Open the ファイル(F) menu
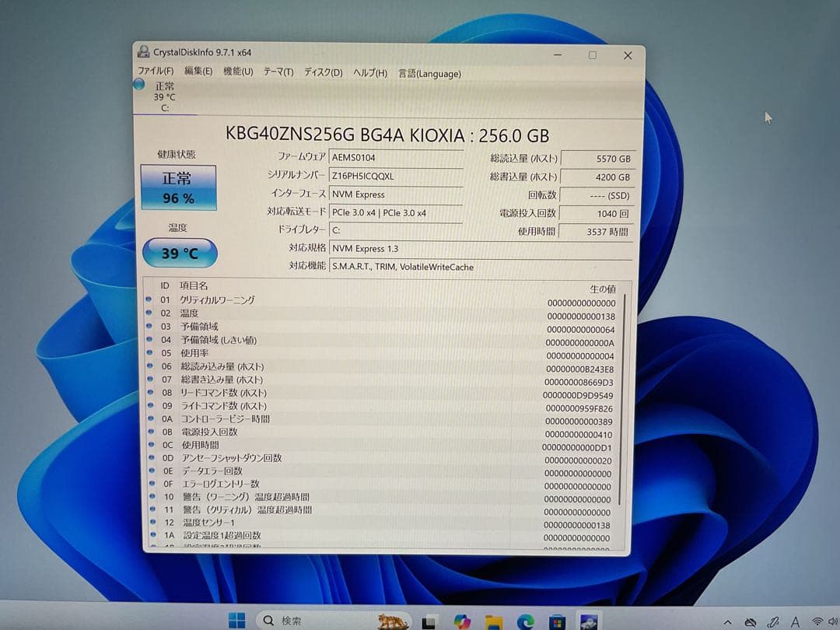The height and width of the screenshot is (630, 840). (156, 72)
